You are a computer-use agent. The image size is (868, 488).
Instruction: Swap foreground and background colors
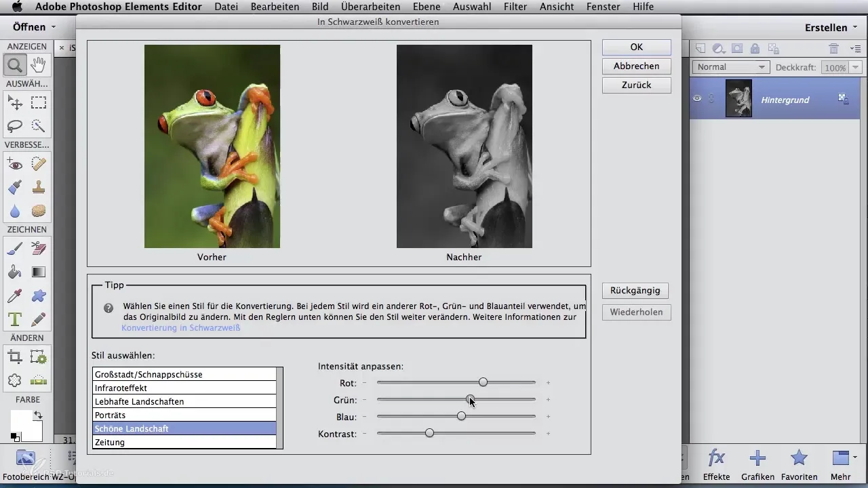click(39, 414)
